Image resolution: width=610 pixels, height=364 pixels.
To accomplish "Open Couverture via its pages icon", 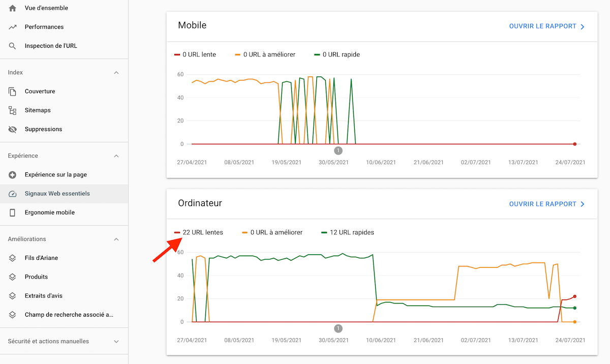I will point(13,92).
